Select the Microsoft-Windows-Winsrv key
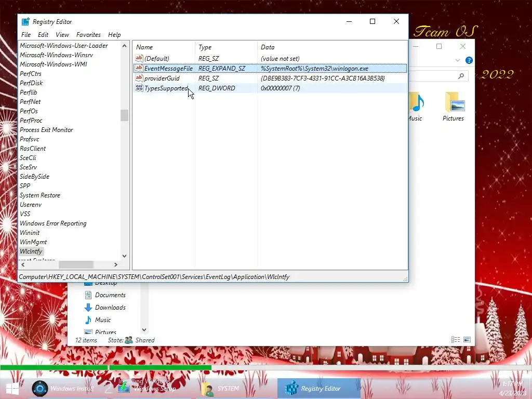Viewport: 532px width, 399px height. 56,55
